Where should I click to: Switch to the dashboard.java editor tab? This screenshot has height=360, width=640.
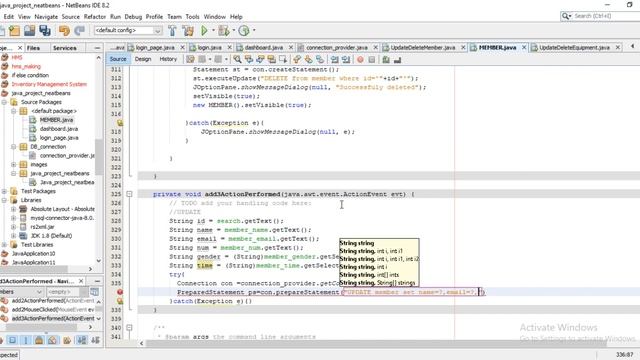pyautogui.click(x=264, y=48)
